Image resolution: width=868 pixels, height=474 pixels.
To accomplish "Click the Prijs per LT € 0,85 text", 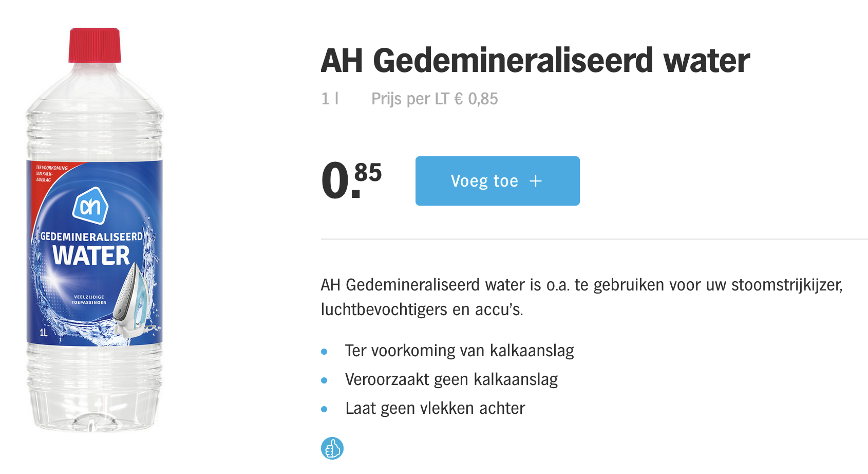I will [435, 99].
